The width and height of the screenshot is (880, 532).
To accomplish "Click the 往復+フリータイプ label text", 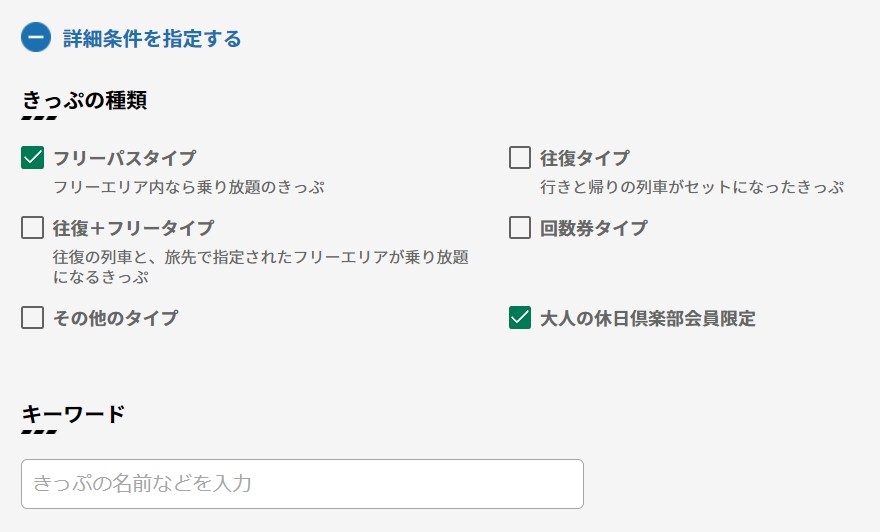I will point(134,228).
